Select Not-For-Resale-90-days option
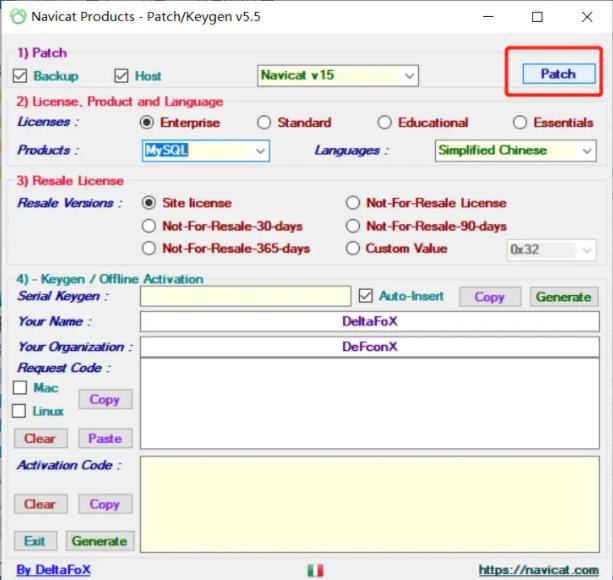The height and width of the screenshot is (580, 613). point(353,226)
